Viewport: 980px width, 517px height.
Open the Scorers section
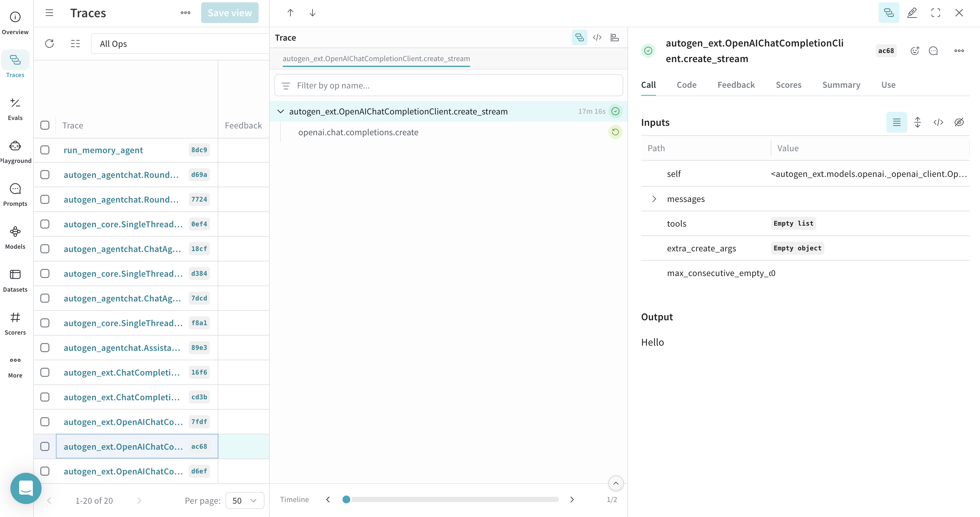[x=15, y=323]
